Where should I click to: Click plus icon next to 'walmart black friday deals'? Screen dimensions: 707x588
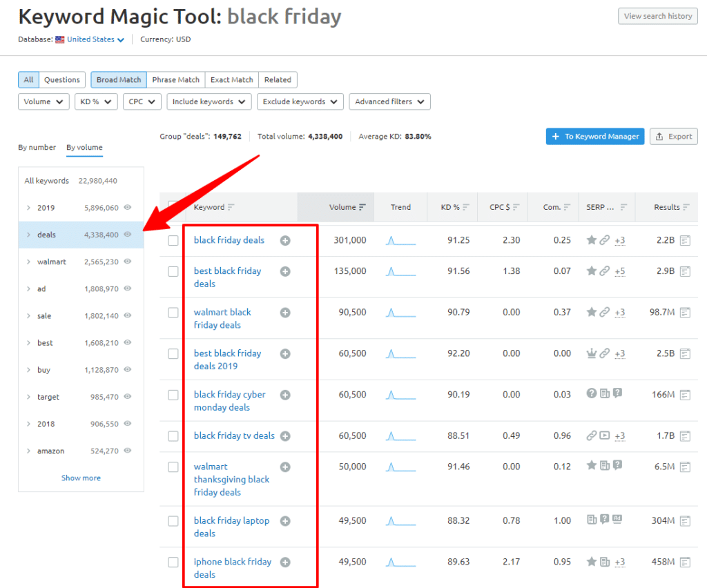click(x=285, y=313)
